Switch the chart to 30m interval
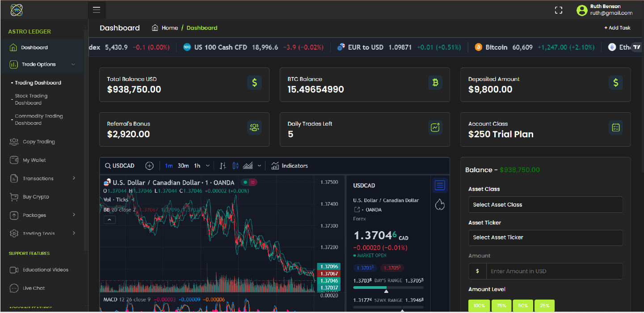The image size is (644, 313). click(183, 166)
